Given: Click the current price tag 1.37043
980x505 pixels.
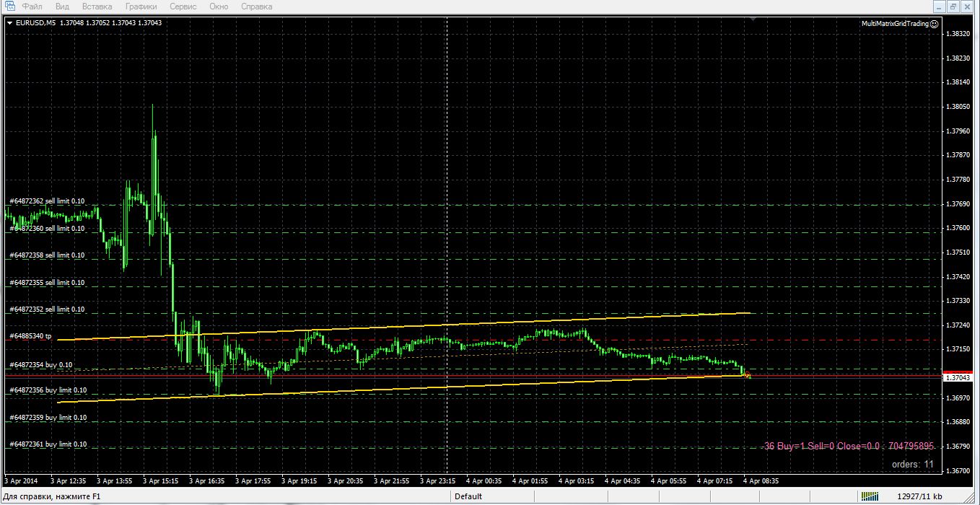Looking at the screenshot, I should tap(958, 377).
